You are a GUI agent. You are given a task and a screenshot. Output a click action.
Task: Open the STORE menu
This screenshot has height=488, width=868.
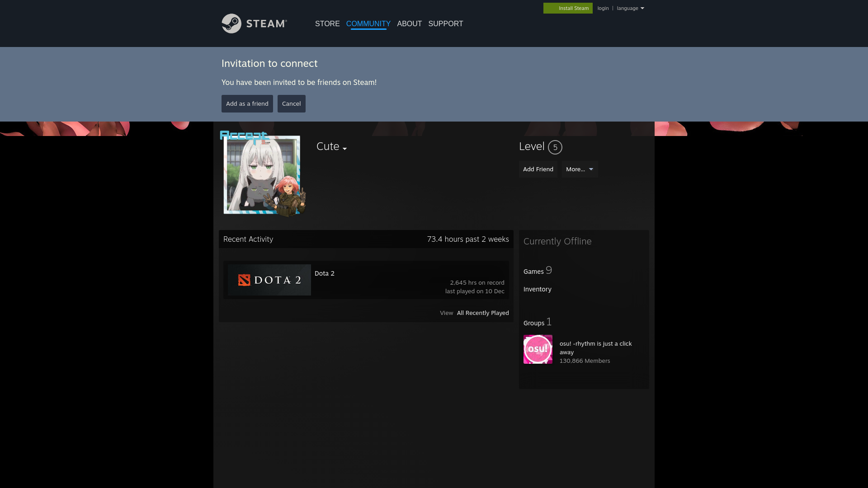tap(327, 24)
